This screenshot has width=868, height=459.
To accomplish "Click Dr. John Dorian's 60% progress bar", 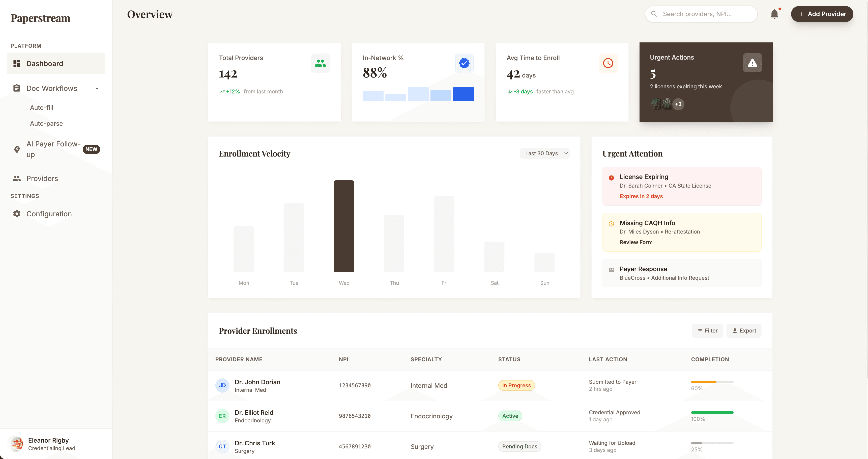I will coord(712,382).
